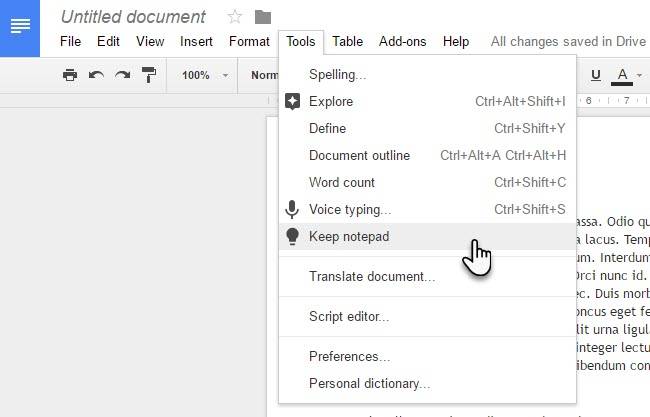Open the View menu
The image size is (650, 417).
pyautogui.click(x=150, y=41)
